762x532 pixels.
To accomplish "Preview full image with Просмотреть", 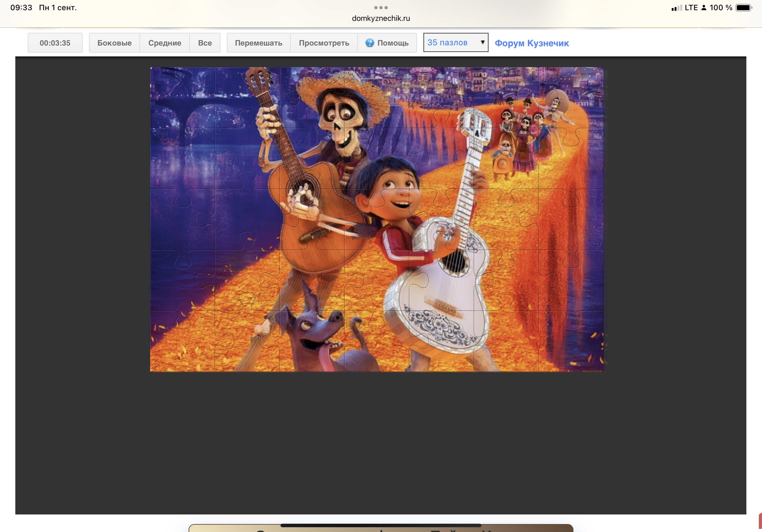I will (x=324, y=43).
